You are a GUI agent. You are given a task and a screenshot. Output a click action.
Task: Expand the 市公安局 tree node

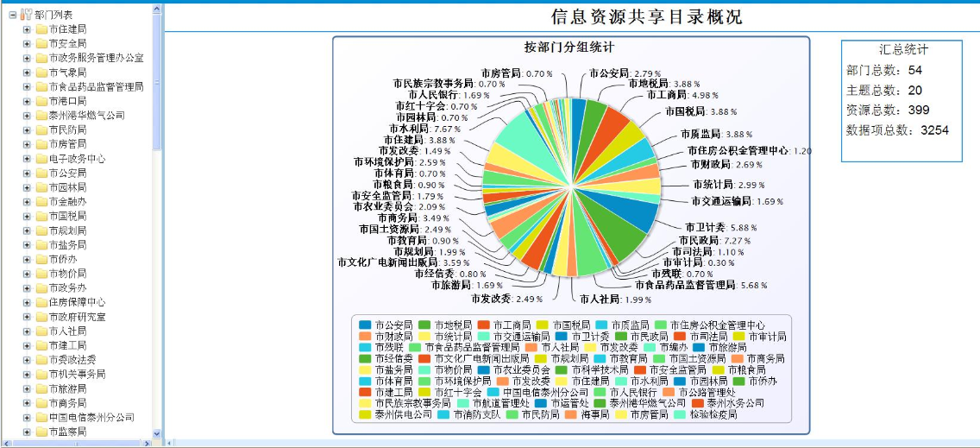point(27,174)
